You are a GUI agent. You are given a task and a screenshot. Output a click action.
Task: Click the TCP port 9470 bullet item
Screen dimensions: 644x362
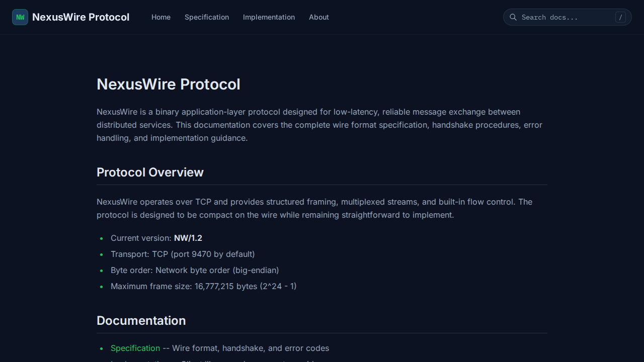pyautogui.click(x=183, y=254)
